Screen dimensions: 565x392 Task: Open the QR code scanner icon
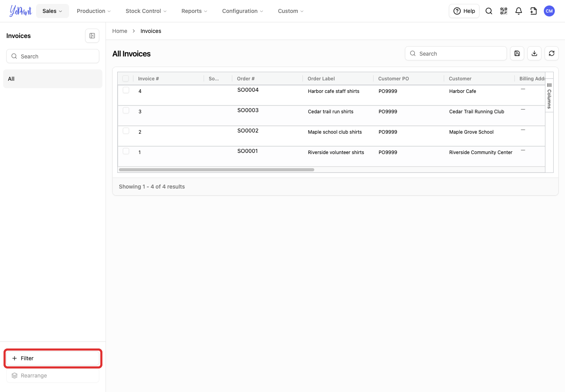(504, 11)
